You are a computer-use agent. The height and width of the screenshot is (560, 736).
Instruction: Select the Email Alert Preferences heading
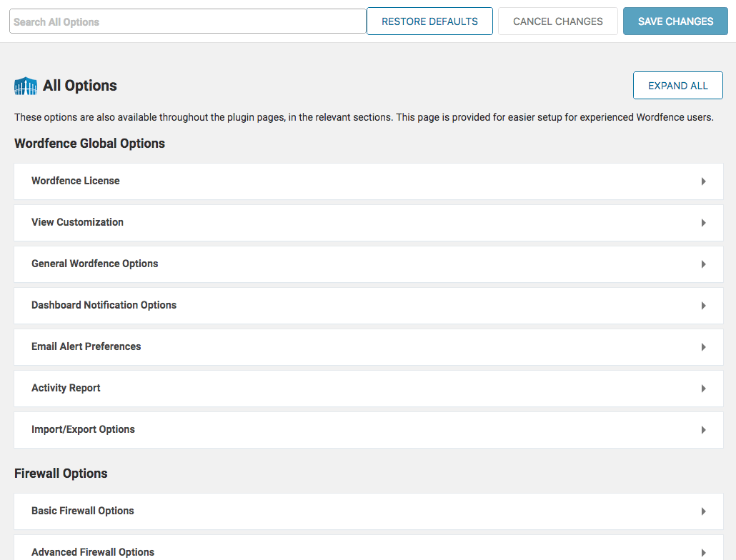pyautogui.click(x=86, y=346)
